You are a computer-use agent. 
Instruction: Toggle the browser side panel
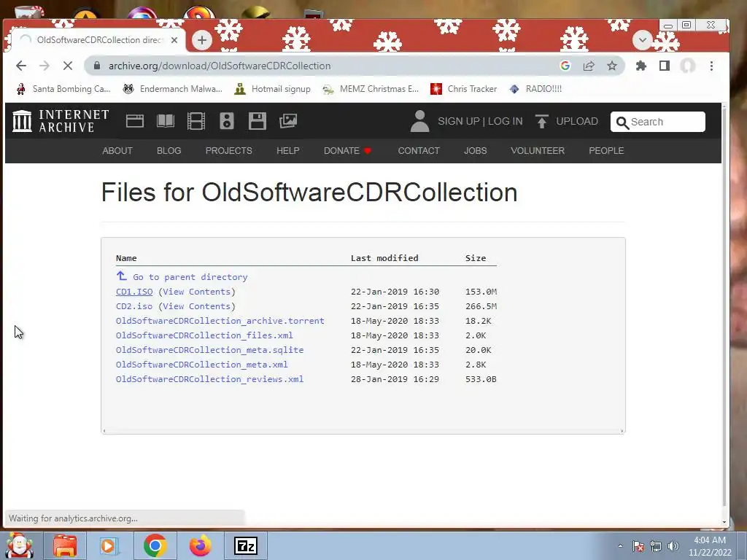tap(665, 66)
